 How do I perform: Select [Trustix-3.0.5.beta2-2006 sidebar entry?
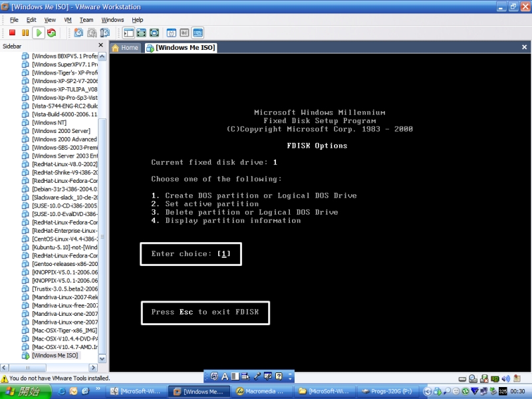tap(59, 289)
